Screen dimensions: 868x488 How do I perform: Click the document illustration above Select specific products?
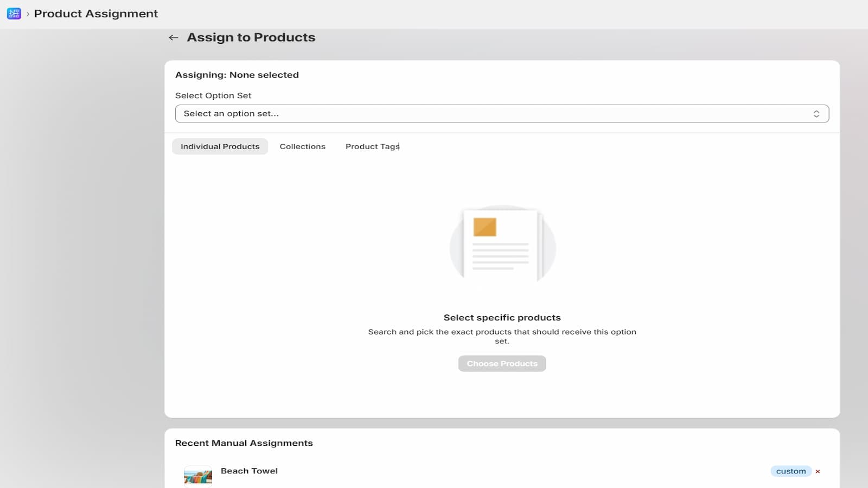pos(502,245)
